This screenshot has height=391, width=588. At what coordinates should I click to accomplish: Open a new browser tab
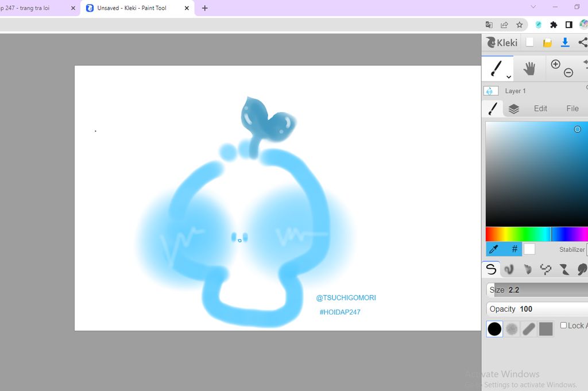[x=205, y=8]
